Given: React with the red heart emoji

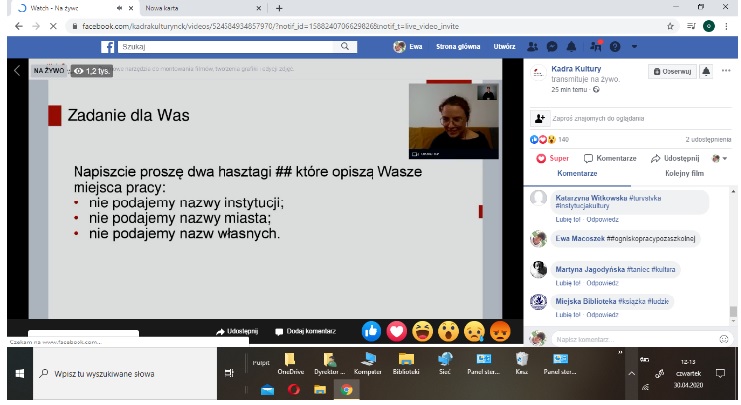Looking at the screenshot, I should [396, 330].
